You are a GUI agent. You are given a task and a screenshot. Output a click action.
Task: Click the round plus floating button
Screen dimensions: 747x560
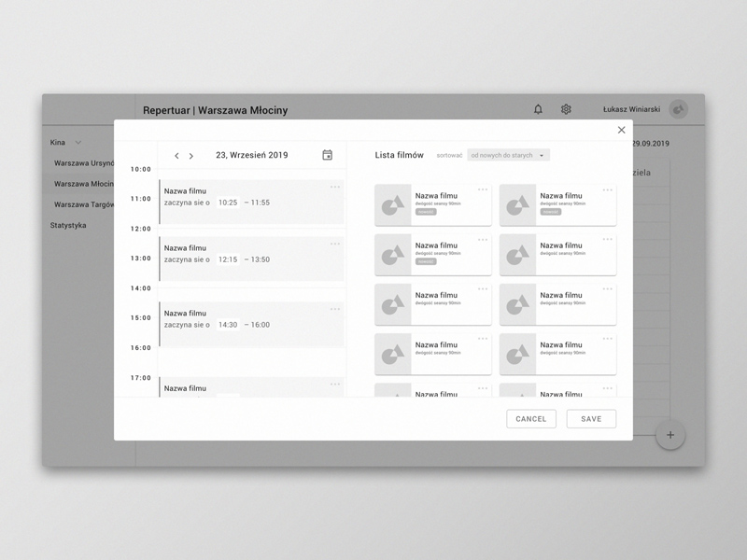point(669,435)
